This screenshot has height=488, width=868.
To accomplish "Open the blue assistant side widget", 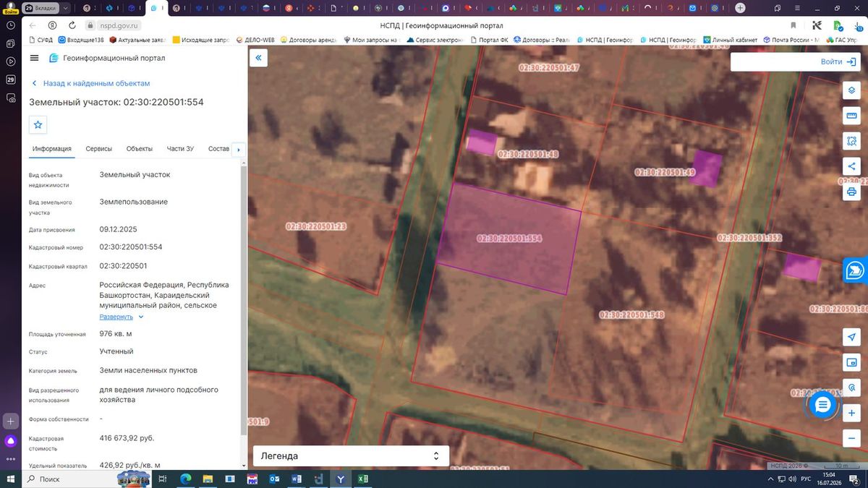I will [x=856, y=270].
